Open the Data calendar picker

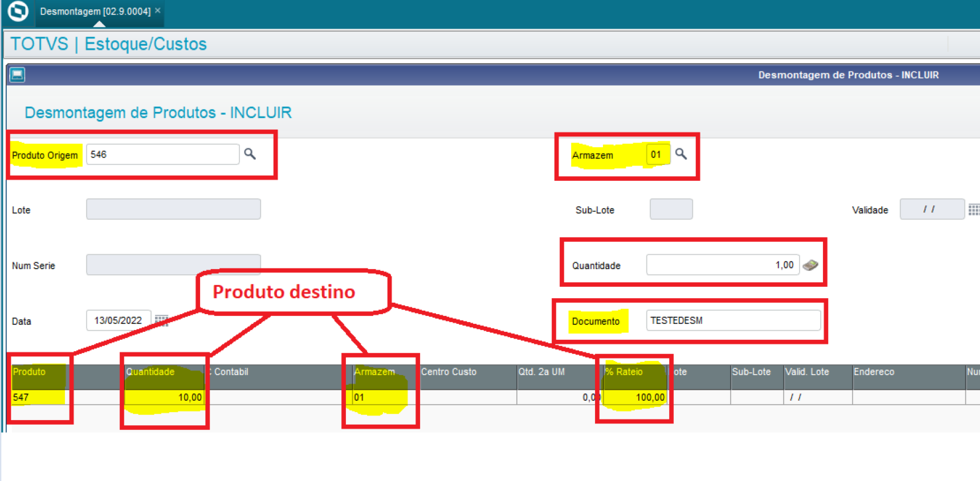[161, 321]
